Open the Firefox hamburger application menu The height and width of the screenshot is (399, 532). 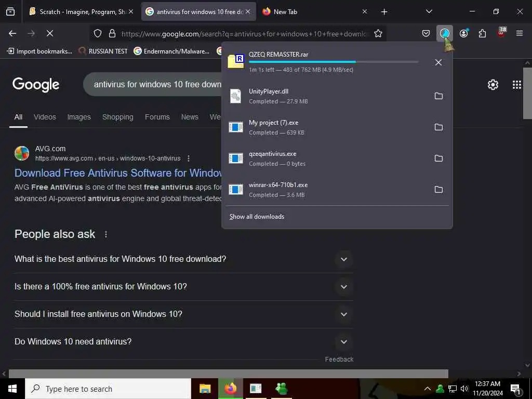[519, 33]
